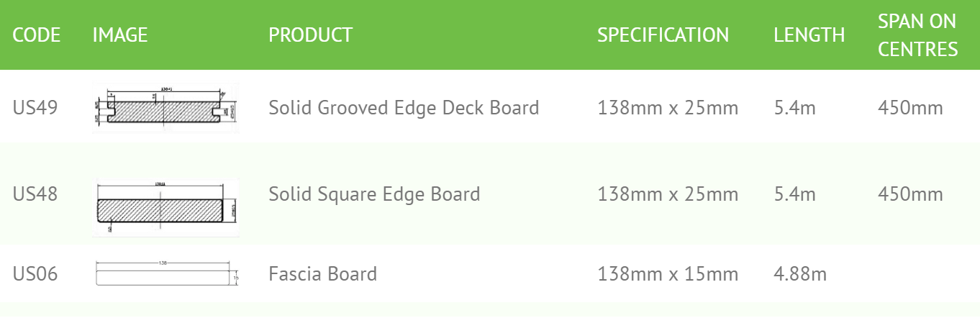Select product code US48
This screenshot has height=318, width=980.
click(x=35, y=194)
